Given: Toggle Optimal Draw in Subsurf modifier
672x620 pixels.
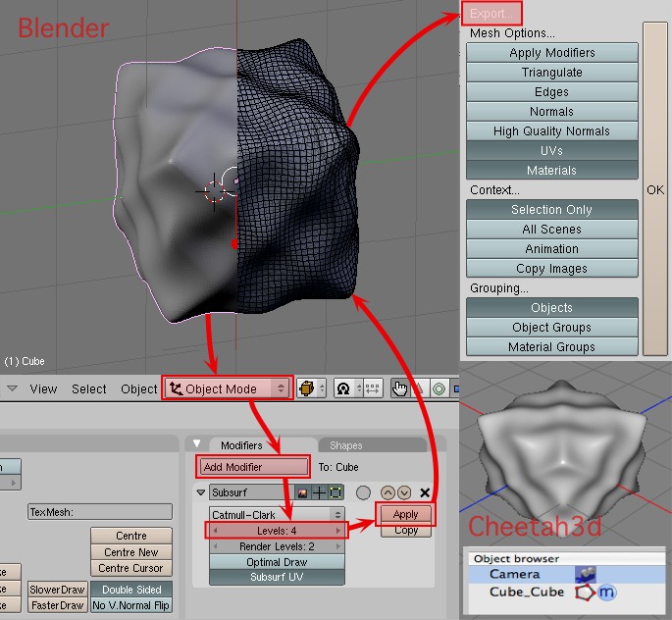Looking at the screenshot, I should [277, 562].
